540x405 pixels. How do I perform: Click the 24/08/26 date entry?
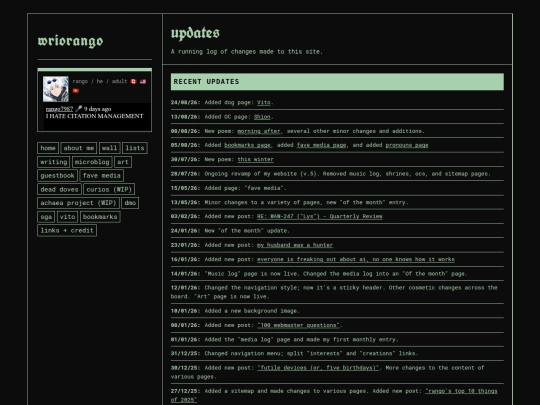pos(185,102)
